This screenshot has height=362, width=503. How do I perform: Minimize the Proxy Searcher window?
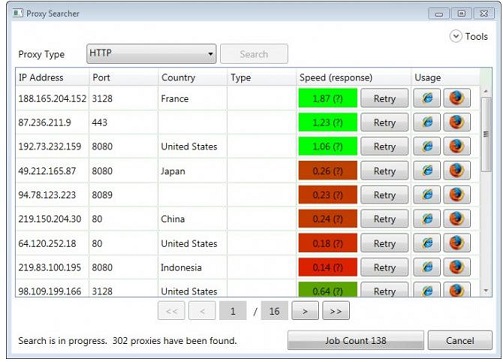(x=439, y=14)
